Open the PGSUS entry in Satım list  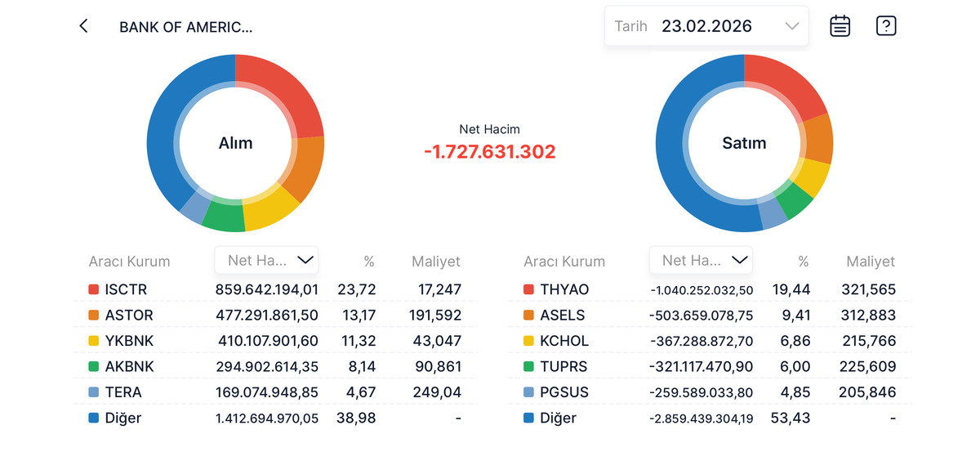[709, 392]
